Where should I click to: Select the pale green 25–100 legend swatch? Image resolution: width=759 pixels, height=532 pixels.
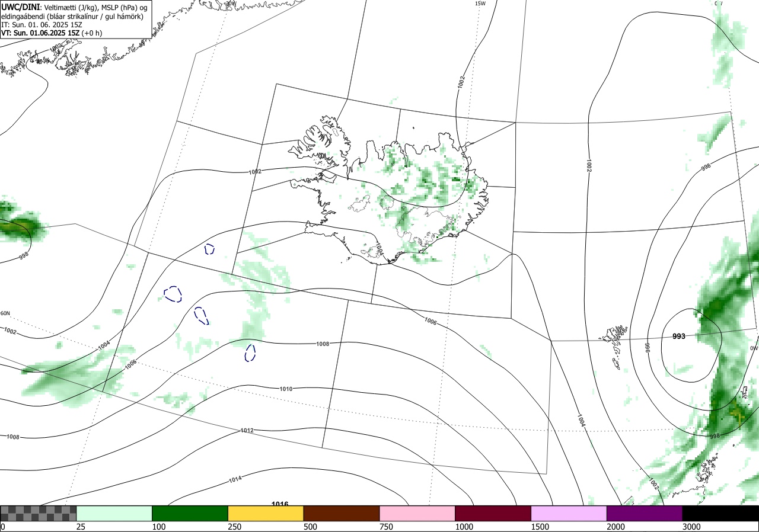[x=114, y=514]
